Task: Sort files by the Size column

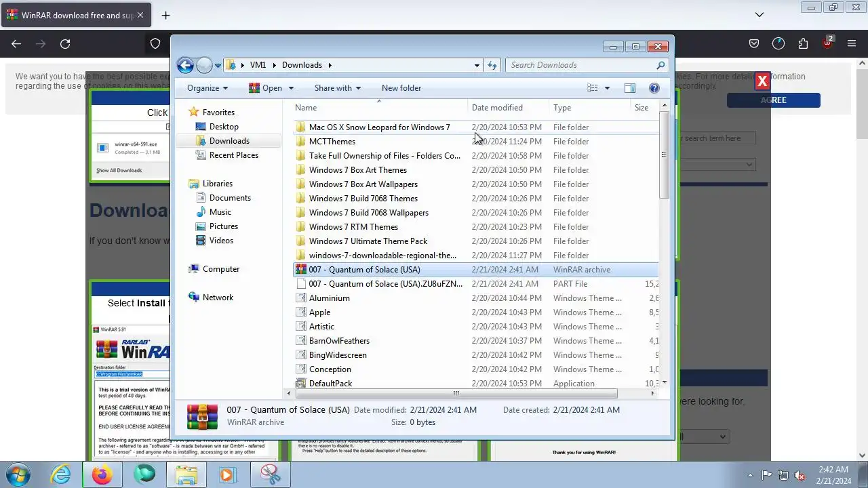Action: pyautogui.click(x=644, y=108)
